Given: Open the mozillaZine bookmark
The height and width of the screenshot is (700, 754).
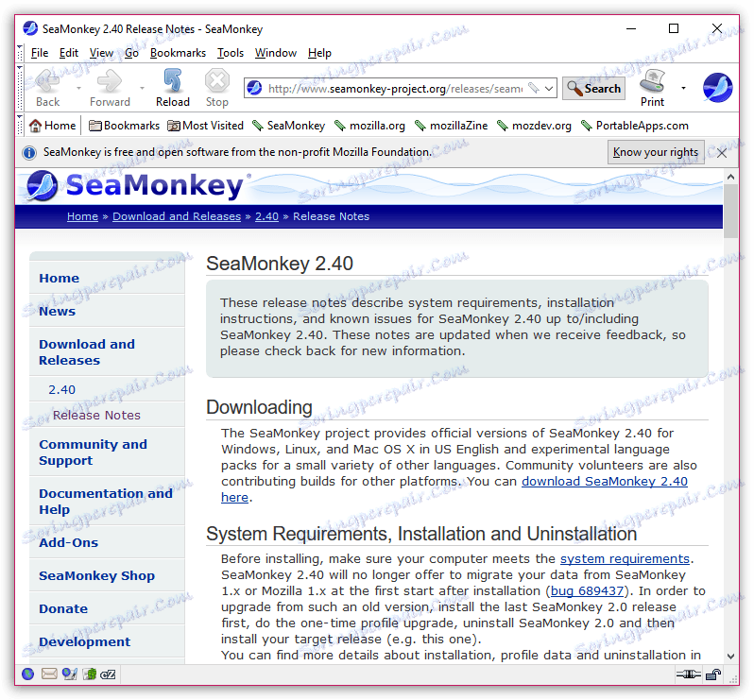Looking at the screenshot, I should [451, 126].
